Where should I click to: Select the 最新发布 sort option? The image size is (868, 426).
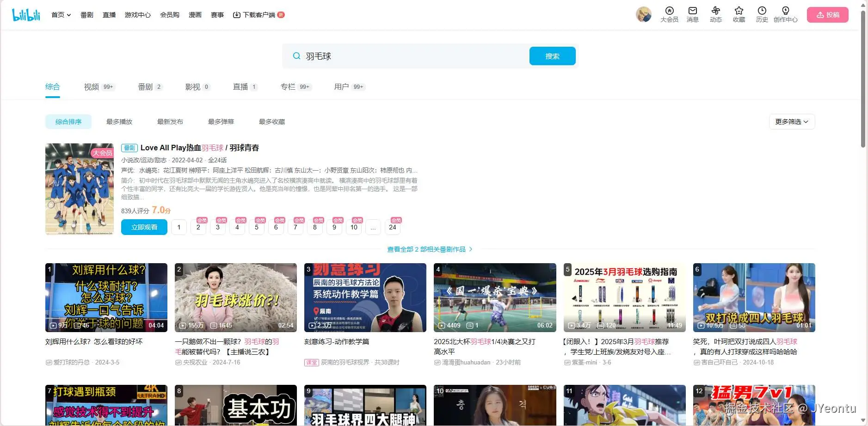coord(170,122)
